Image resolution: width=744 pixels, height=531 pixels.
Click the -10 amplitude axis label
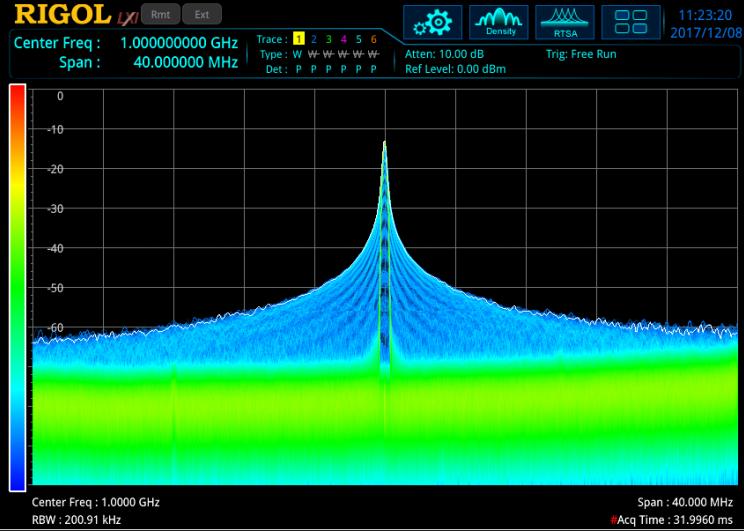(55, 130)
